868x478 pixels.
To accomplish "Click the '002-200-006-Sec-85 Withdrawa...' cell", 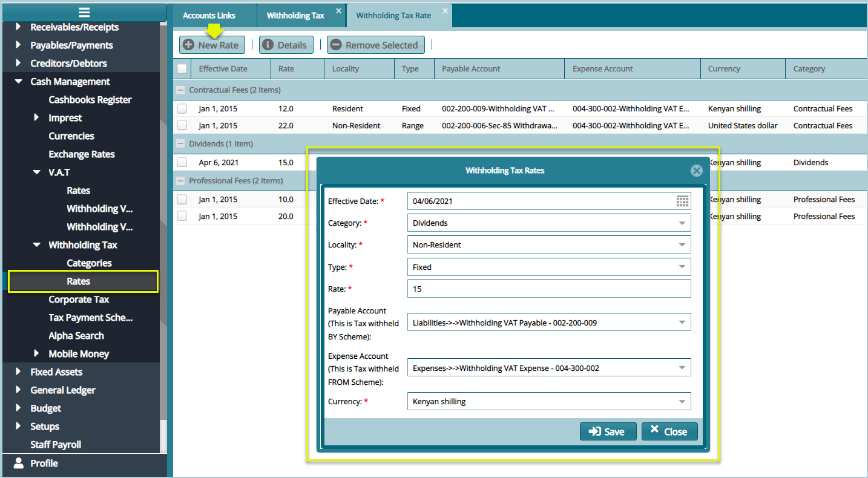I will pyautogui.click(x=498, y=126).
